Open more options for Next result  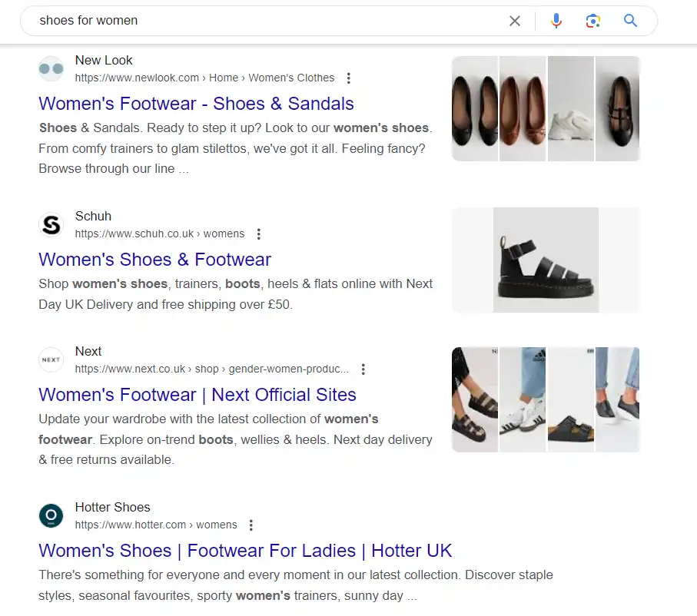363,369
